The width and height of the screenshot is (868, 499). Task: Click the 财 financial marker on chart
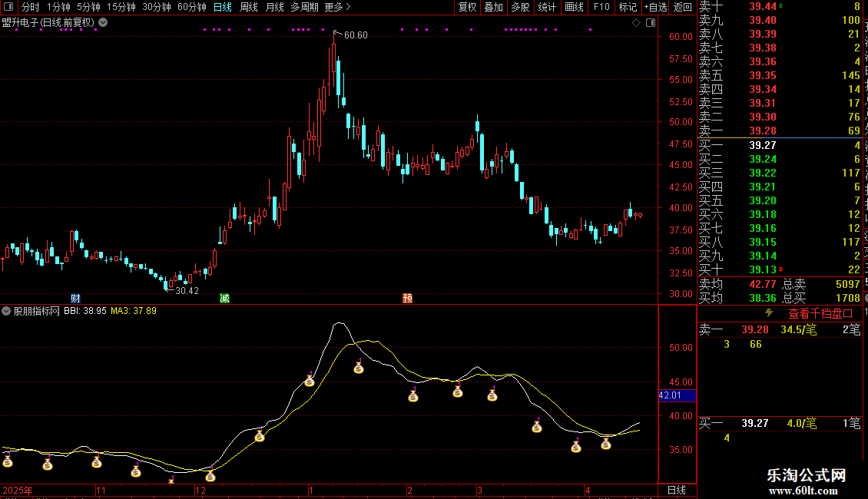(76, 298)
